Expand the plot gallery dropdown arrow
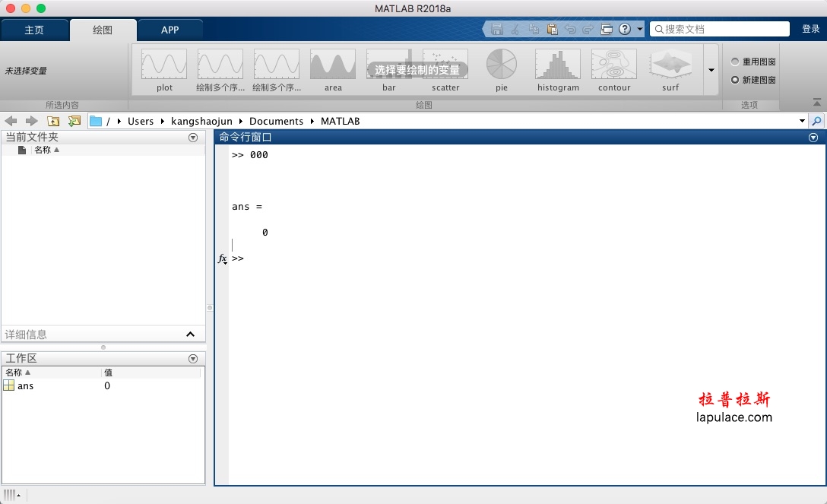This screenshot has width=827, height=504. click(711, 70)
